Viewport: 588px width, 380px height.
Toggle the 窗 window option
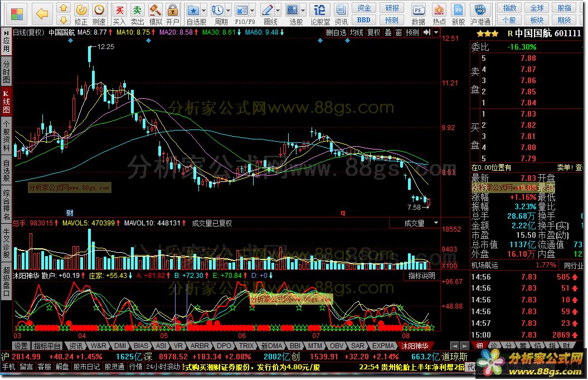click(399, 33)
